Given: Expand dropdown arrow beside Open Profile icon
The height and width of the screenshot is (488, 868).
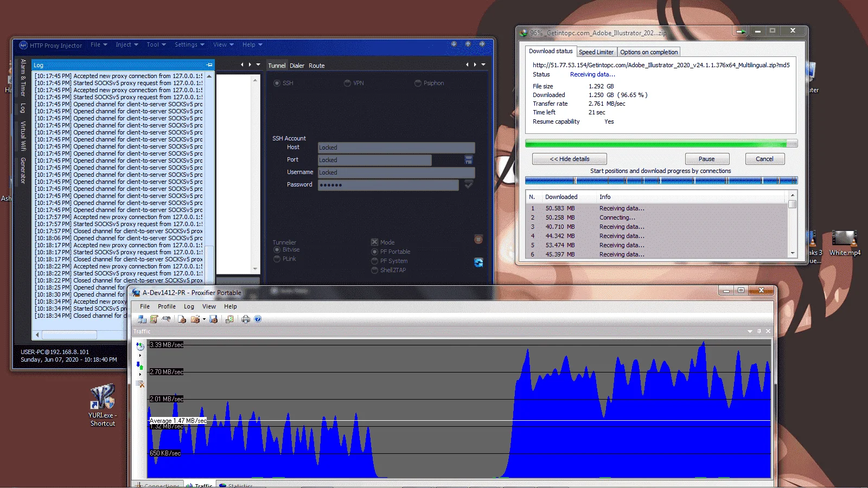Looking at the screenshot, I should click(204, 319).
